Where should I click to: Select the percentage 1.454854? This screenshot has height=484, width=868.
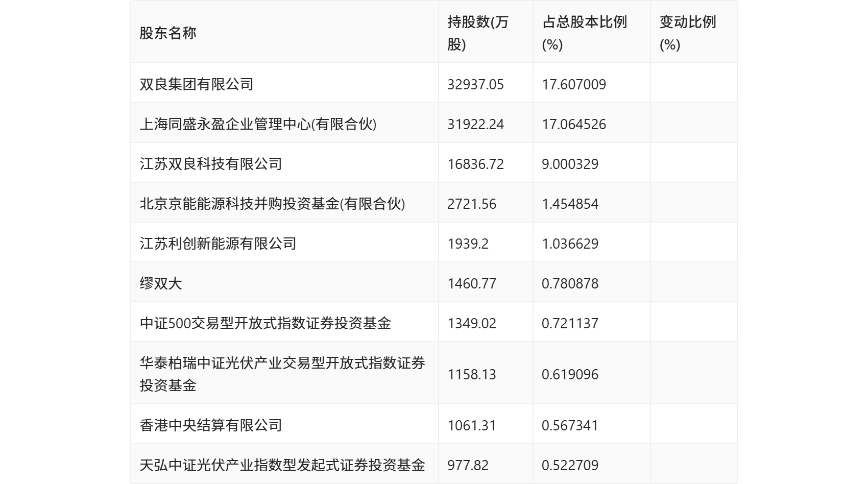570,204
